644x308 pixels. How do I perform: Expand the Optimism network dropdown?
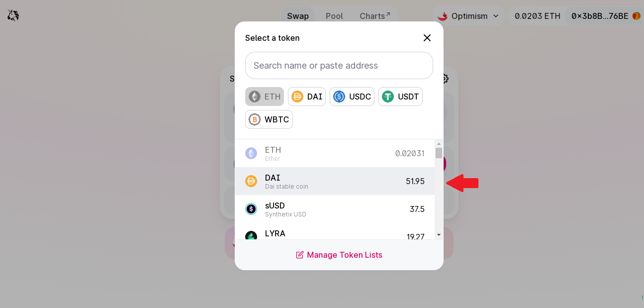tap(468, 16)
